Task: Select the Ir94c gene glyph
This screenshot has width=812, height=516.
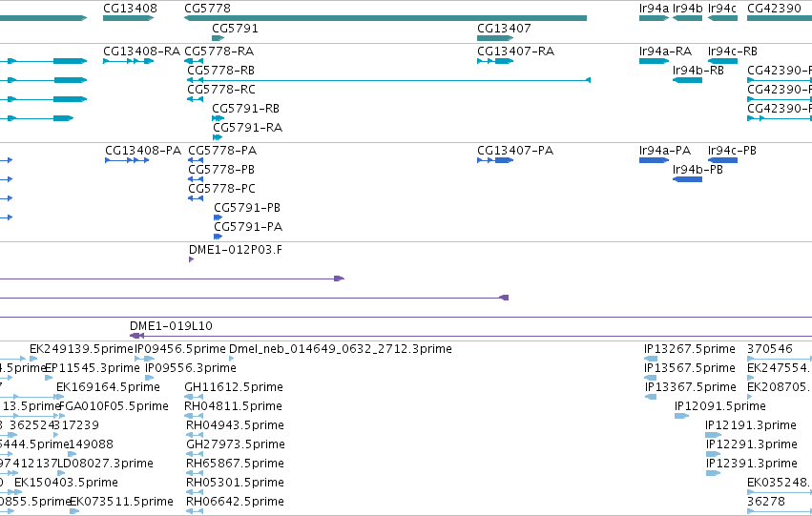Action: 722,18
